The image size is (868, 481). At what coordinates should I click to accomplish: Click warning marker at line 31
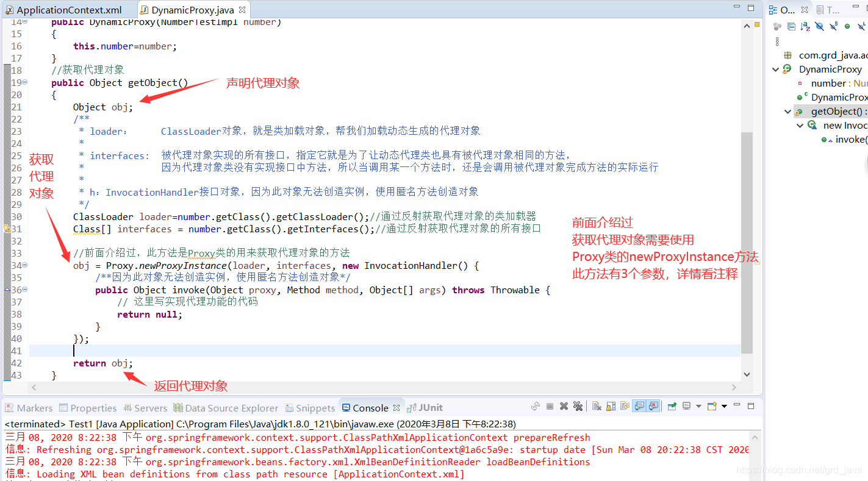[x=7, y=229]
